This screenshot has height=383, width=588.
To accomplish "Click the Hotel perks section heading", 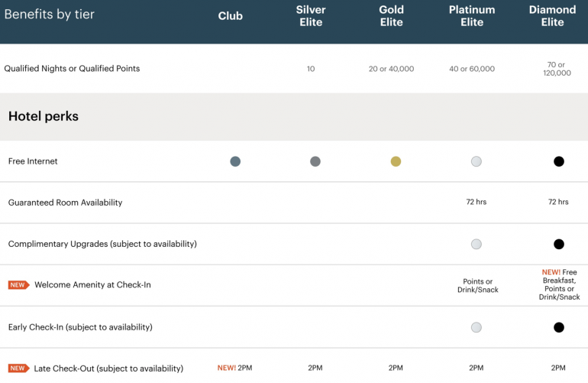I will pos(44,116).
